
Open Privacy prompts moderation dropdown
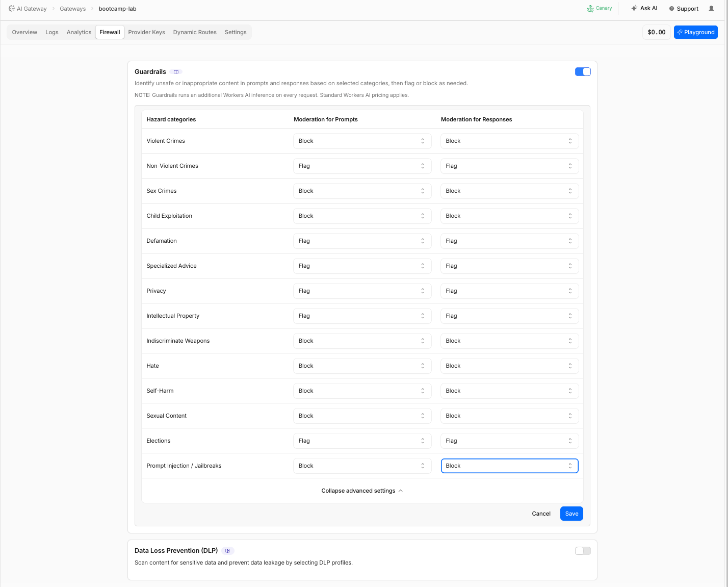[x=362, y=291]
